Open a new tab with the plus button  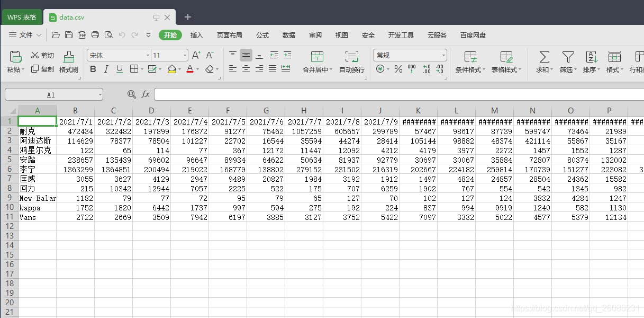pyautogui.click(x=188, y=17)
